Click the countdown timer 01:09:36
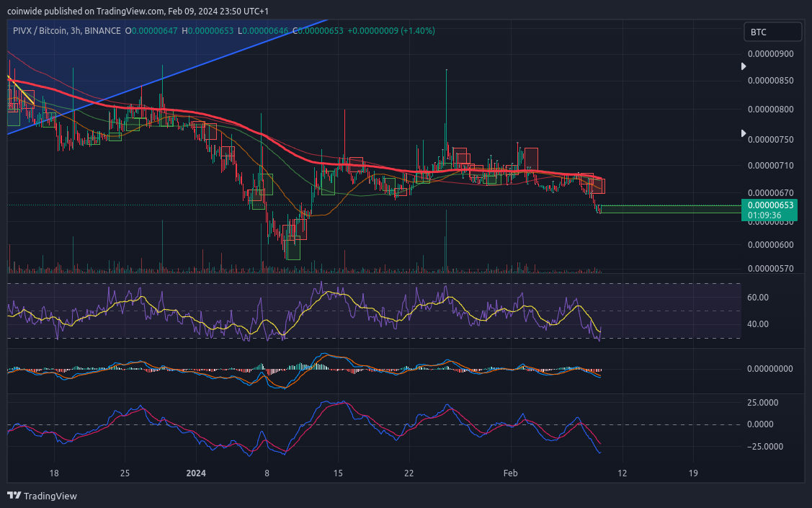This screenshot has width=812, height=508. [x=764, y=215]
